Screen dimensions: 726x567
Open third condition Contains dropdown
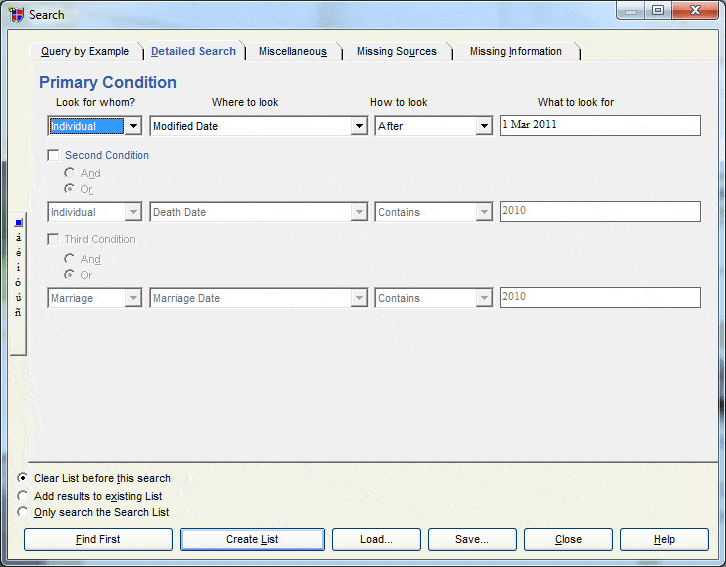pyautogui.click(x=484, y=298)
